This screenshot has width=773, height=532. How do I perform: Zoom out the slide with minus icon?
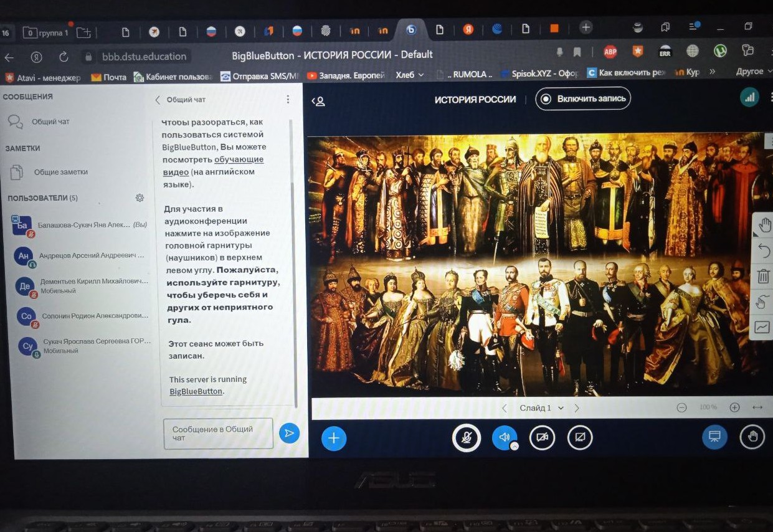[x=681, y=407]
